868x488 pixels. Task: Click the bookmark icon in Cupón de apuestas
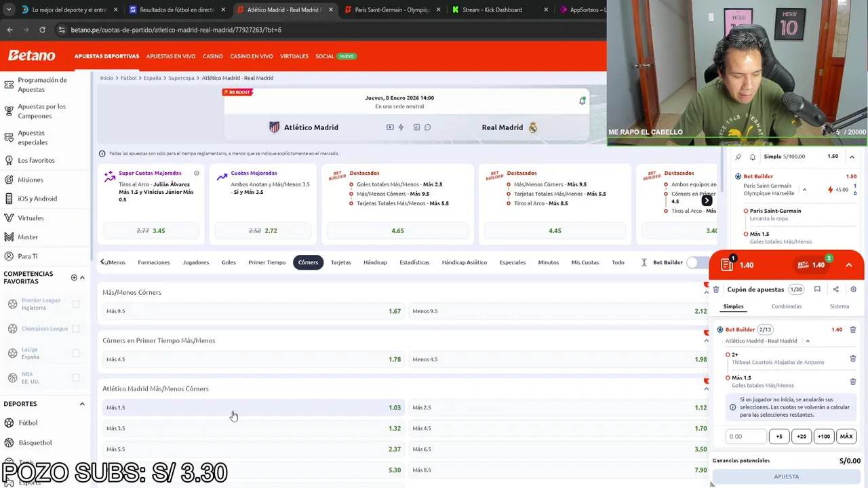pos(817,289)
